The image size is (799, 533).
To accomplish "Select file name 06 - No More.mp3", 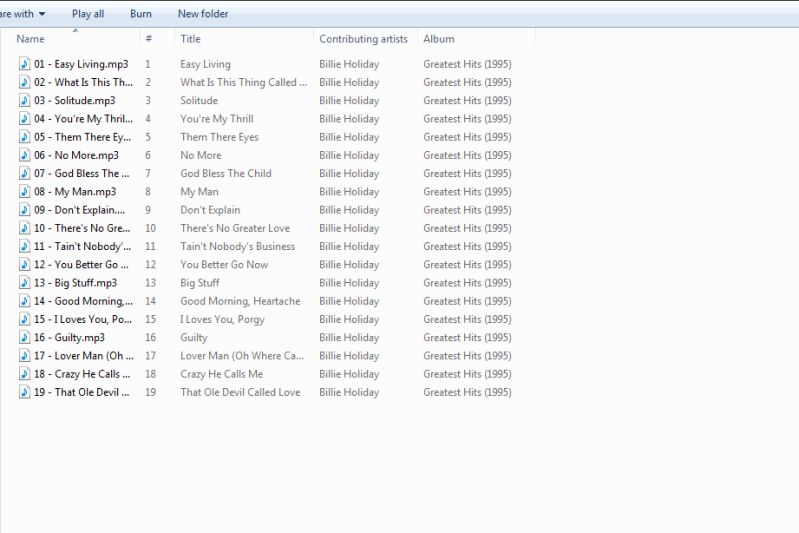I will point(76,155).
